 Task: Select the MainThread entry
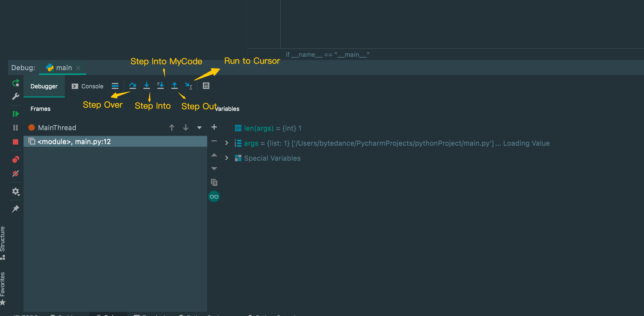point(52,128)
